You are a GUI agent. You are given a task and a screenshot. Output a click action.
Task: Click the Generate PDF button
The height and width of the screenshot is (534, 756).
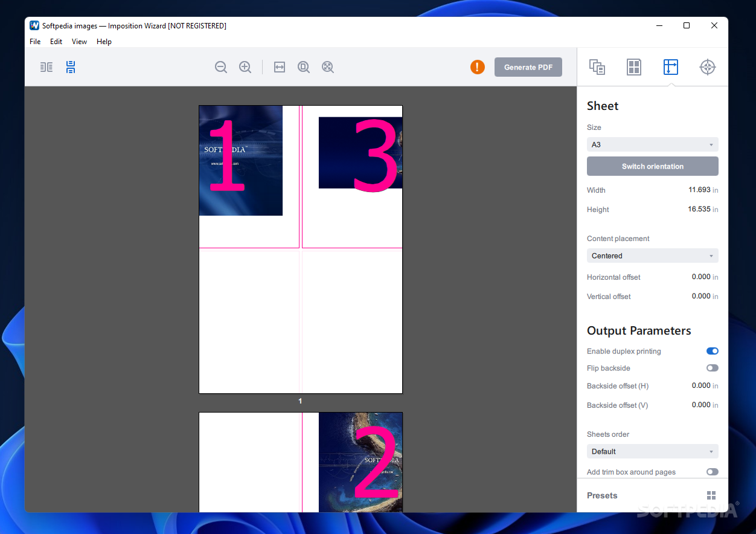pos(528,67)
